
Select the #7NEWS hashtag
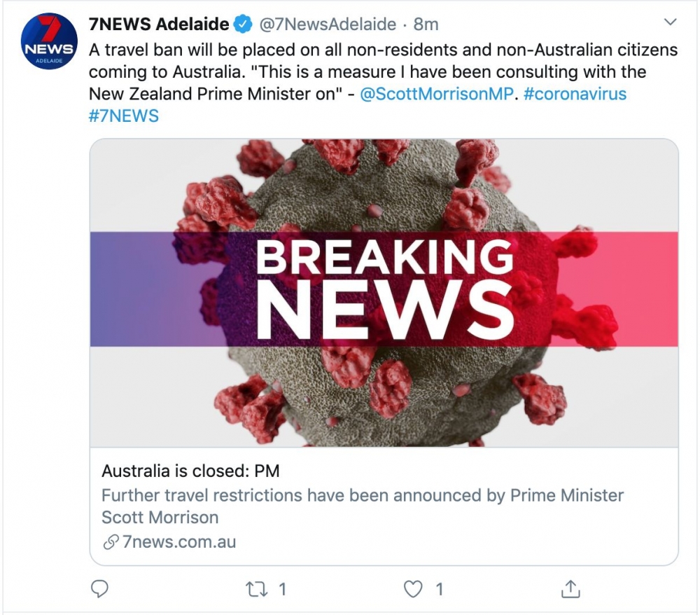pyautogui.click(x=124, y=115)
